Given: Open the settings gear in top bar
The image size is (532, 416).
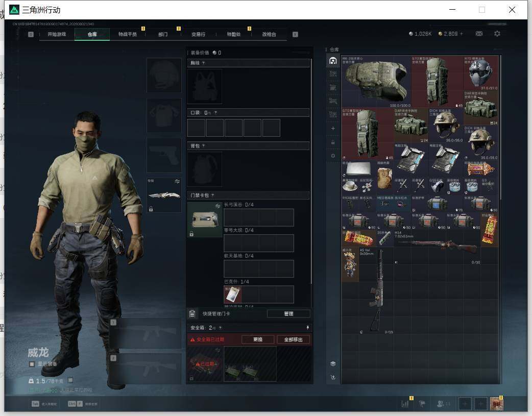Looking at the screenshot, I should tap(497, 34).
